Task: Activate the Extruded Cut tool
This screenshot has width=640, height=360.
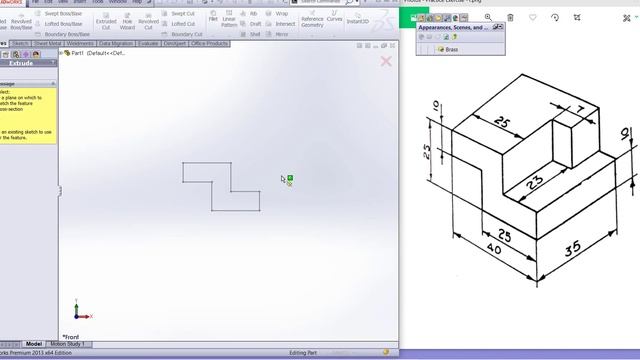Action: 106,21
